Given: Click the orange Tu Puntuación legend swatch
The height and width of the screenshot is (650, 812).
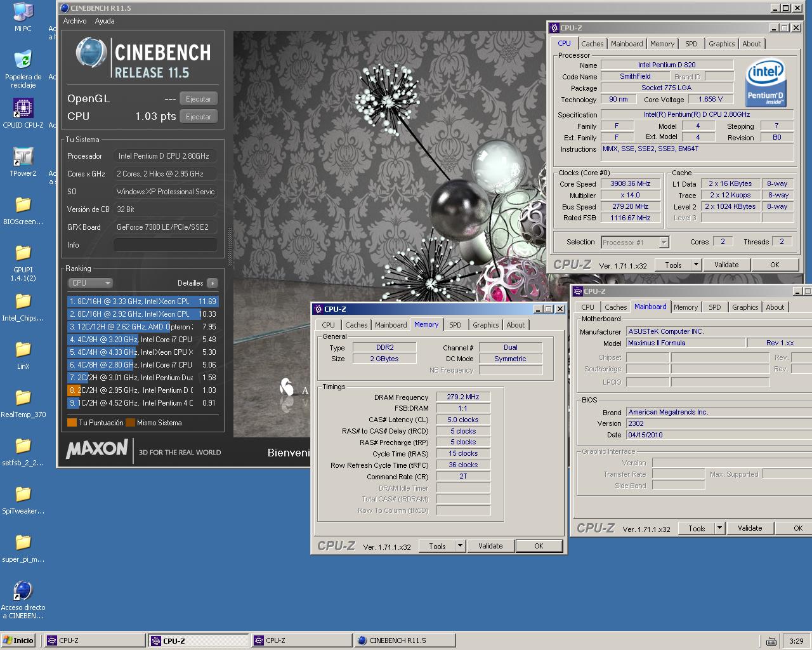Looking at the screenshot, I should point(72,423).
